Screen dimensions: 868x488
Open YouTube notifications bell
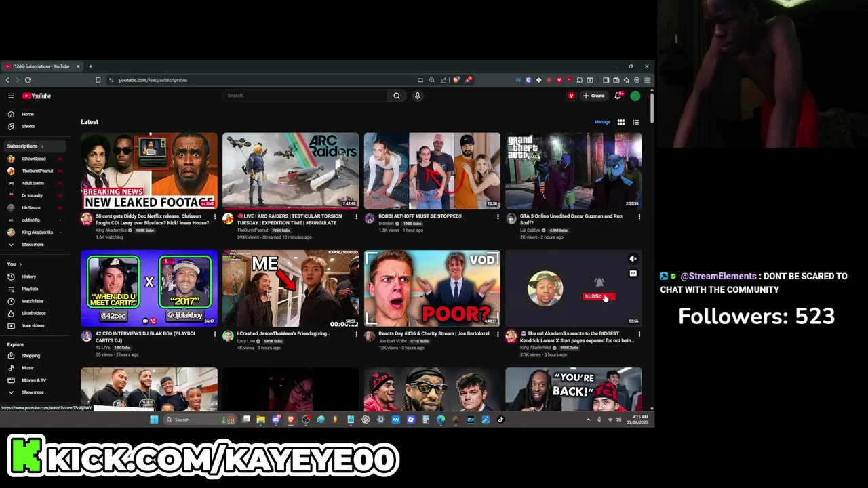[618, 96]
